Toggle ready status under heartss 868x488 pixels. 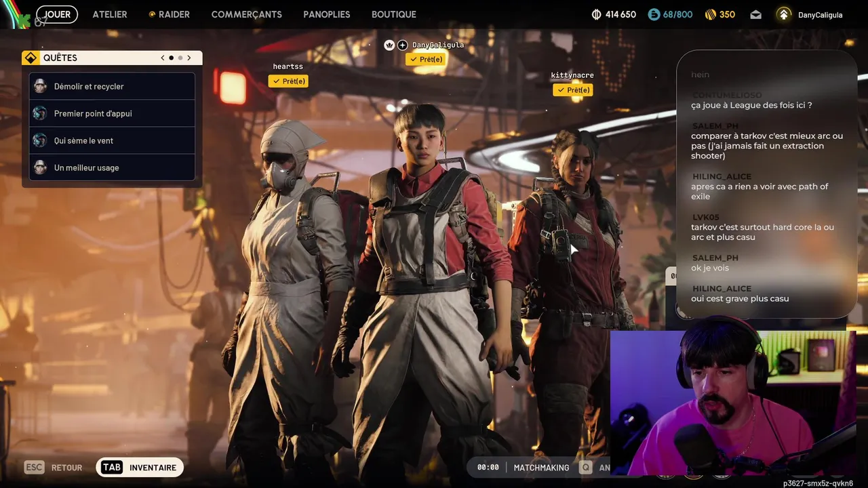288,81
